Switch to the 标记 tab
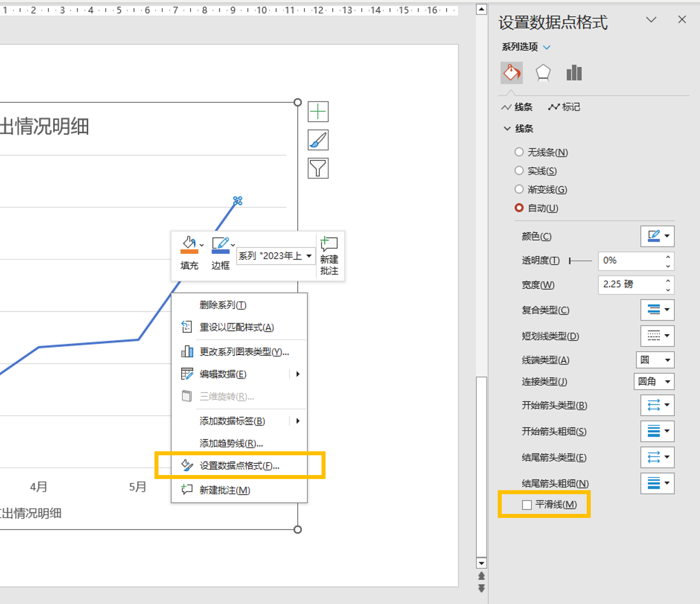The width and height of the screenshot is (700, 604). coord(564,107)
